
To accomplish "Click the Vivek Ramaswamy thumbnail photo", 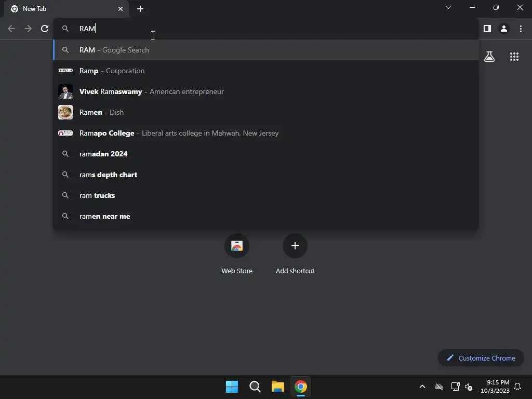I will (x=65, y=91).
